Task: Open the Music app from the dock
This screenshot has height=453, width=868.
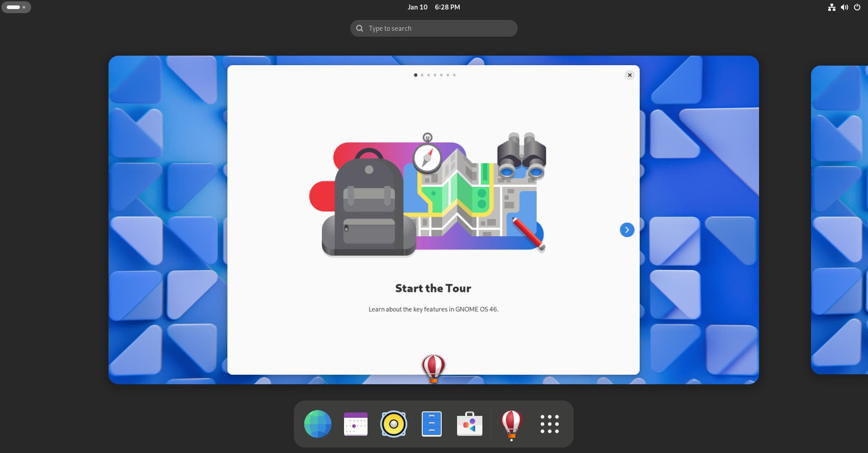Action: [x=393, y=424]
